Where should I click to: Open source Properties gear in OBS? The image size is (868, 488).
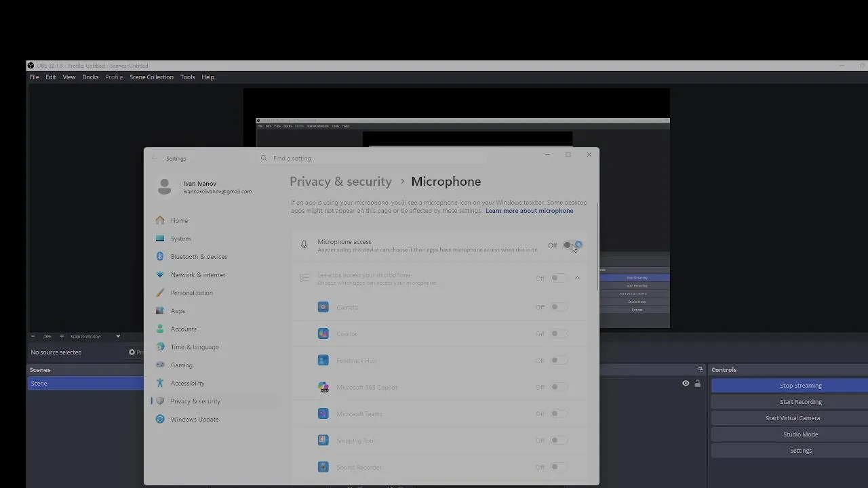[132, 352]
